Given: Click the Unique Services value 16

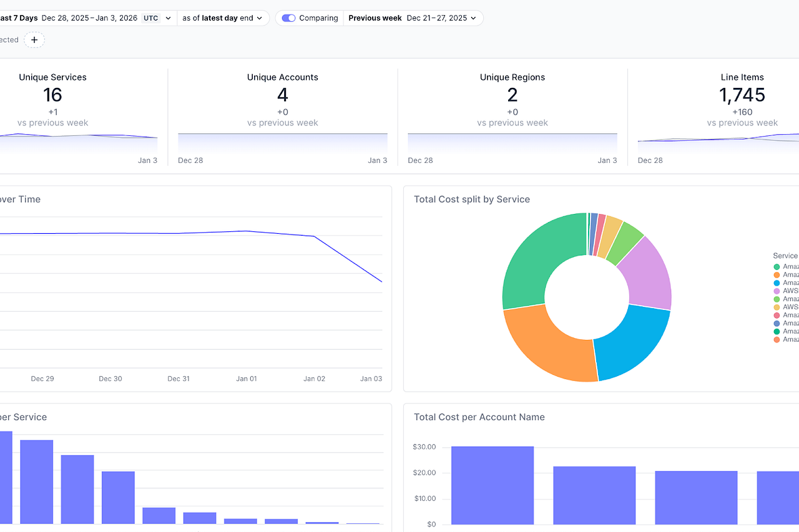Looking at the screenshot, I should pyautogui.click(x=52, y=95).
